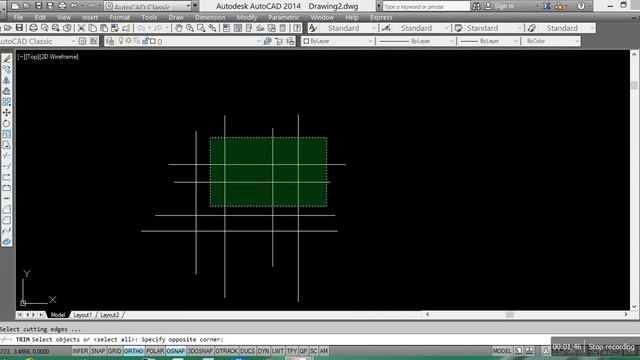This screenshot has width=640, height=360.
Task: Toggle LWT lineweight display
Action: (x=278, y=351)
